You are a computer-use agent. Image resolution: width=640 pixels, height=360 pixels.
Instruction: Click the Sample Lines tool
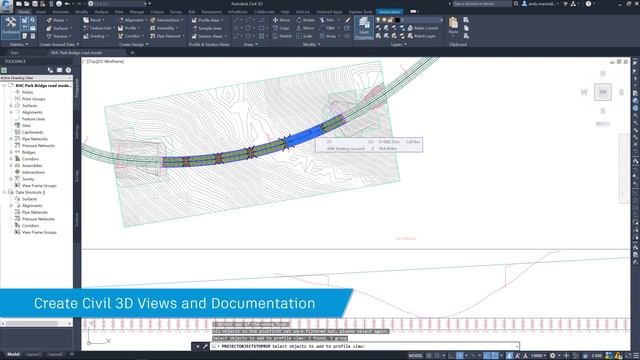(207, 28)
